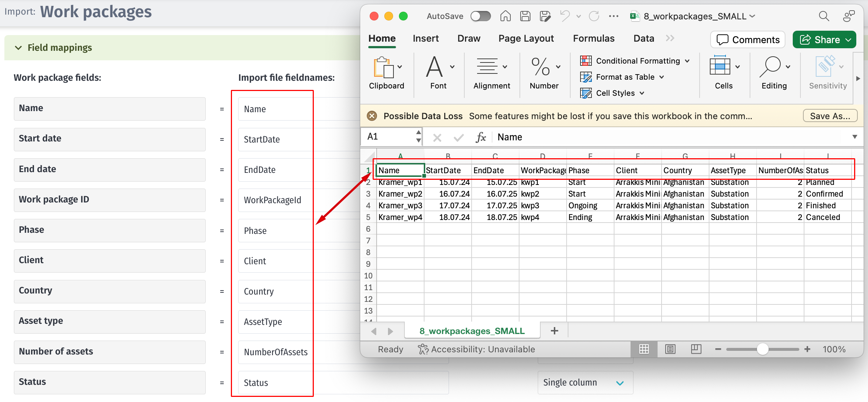Click the Search magnifier icon in Excel

click(x=824, y=16)
